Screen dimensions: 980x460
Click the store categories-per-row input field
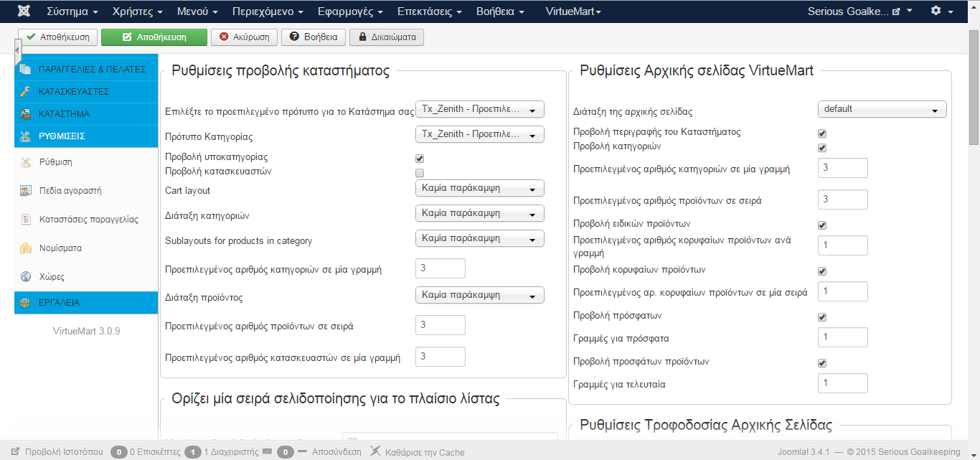click(x=440, y=268)
